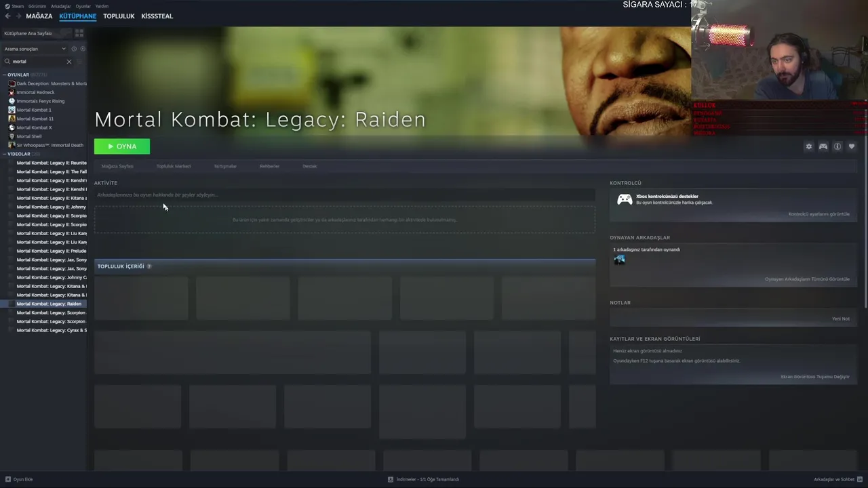Click the Mortal Shell game icon
Viewport: 868px width, 488px height.
pyautogui.click(x=12, y=136)
